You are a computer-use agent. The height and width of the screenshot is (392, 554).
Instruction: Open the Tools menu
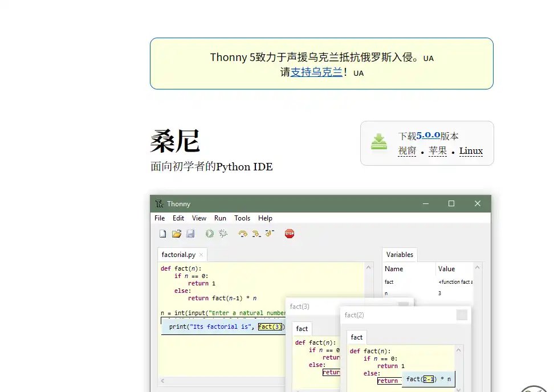pyautogui.click(x=242, y=218)
